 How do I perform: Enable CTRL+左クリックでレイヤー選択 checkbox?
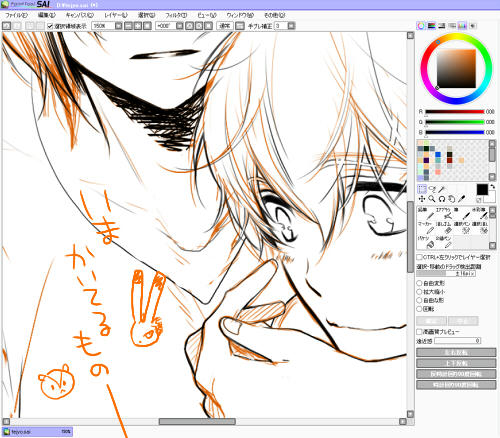point(419,257)
